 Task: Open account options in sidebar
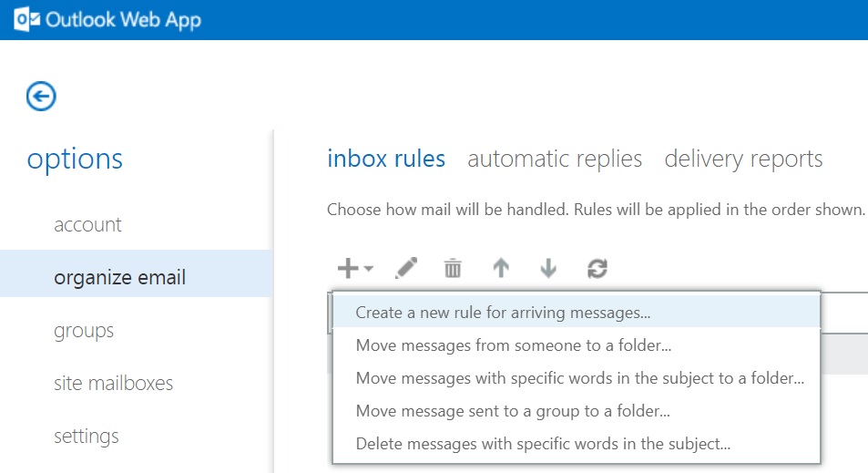click(x=87, y=224)
